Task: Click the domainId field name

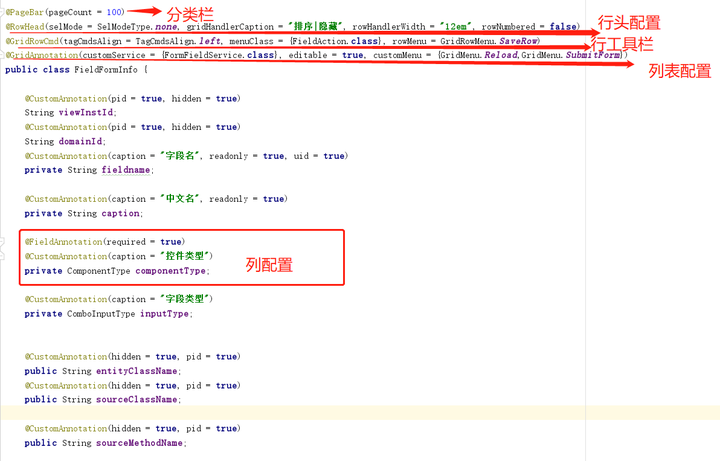Action: (80, 141)
